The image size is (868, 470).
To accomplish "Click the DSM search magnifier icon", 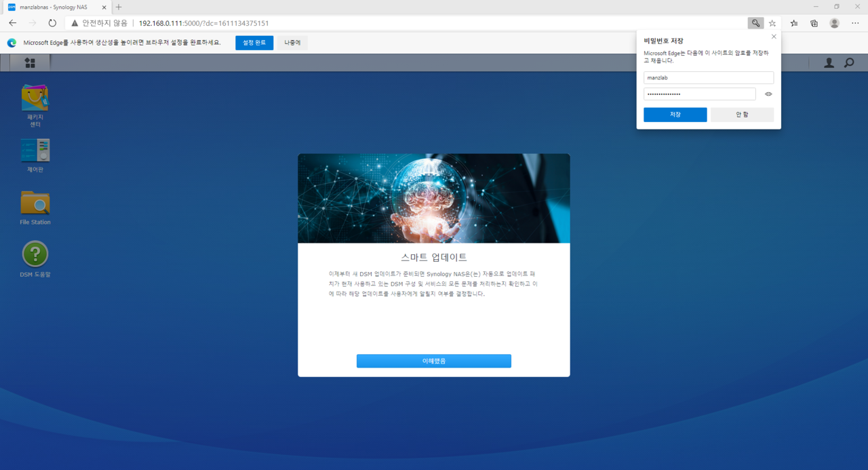I will click(x=849, y=63).
